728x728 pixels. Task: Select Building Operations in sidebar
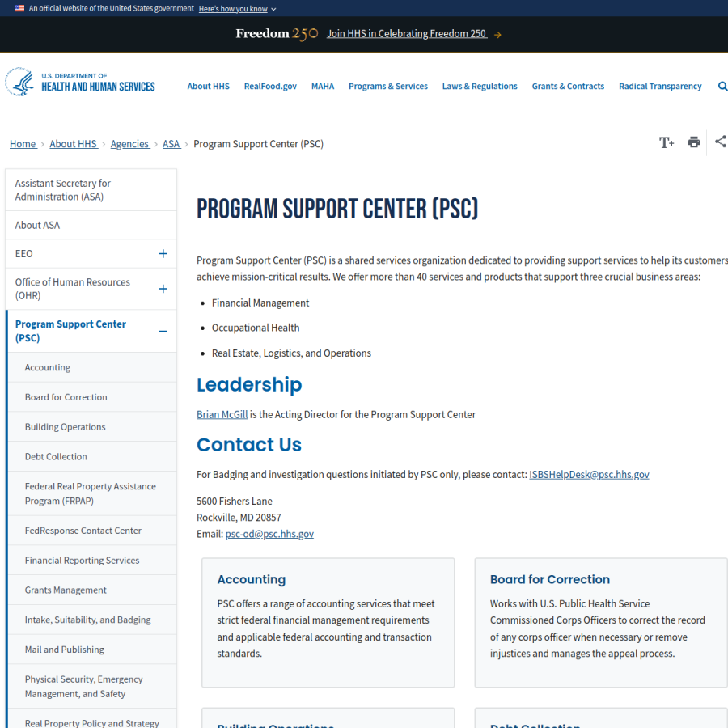[92, 426]
